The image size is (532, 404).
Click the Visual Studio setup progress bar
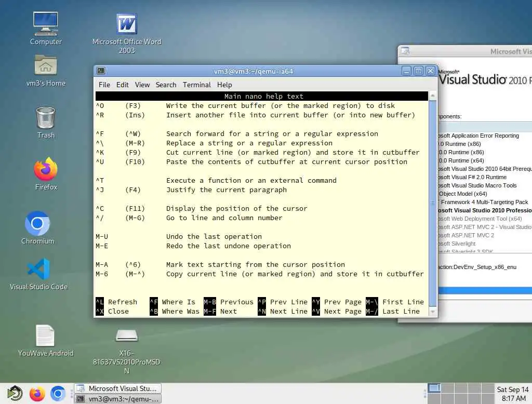485,290
